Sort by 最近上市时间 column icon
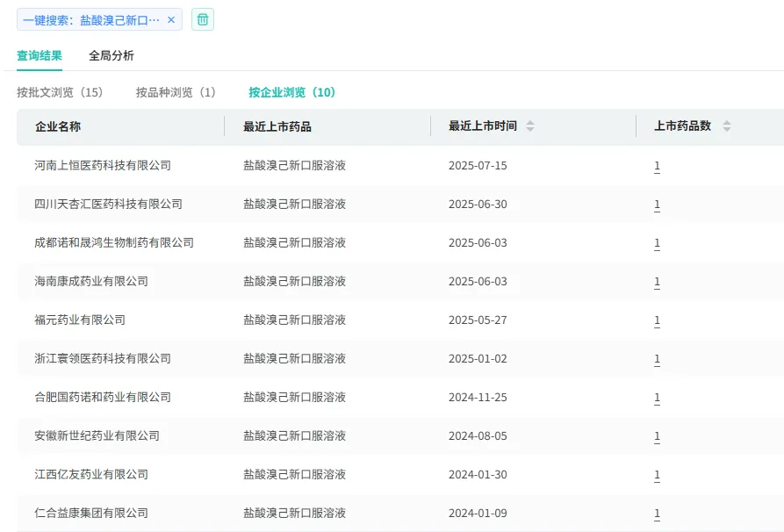The width and height of the screenshot is (784, 532). (529, 126)
